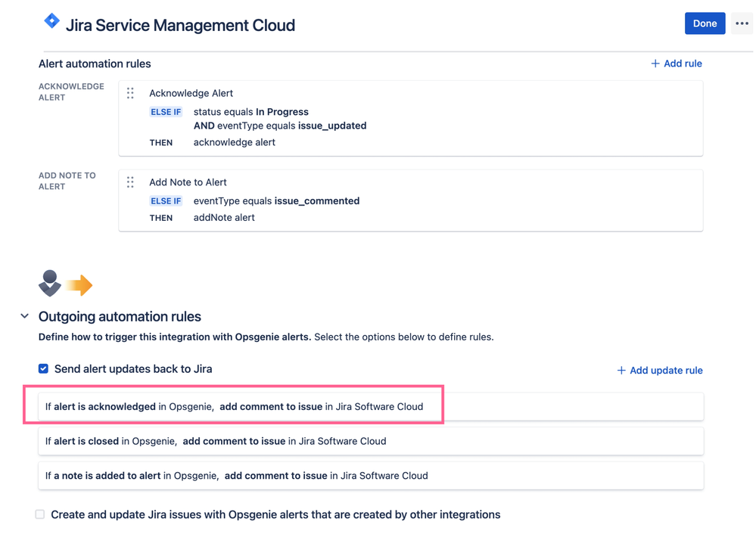Click the ELSE IF tag in Acknowledge Alert
The height and width of the screenshot is (559, 756).
click(166, 112)
